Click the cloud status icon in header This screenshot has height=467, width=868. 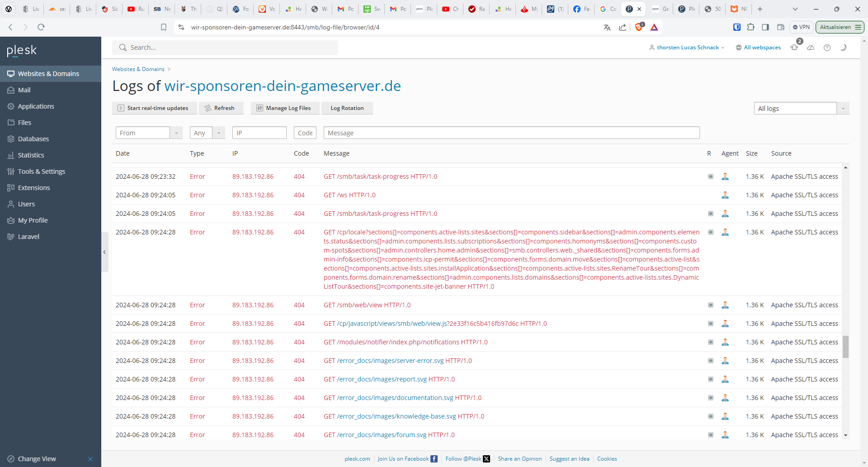pos(811,48)
